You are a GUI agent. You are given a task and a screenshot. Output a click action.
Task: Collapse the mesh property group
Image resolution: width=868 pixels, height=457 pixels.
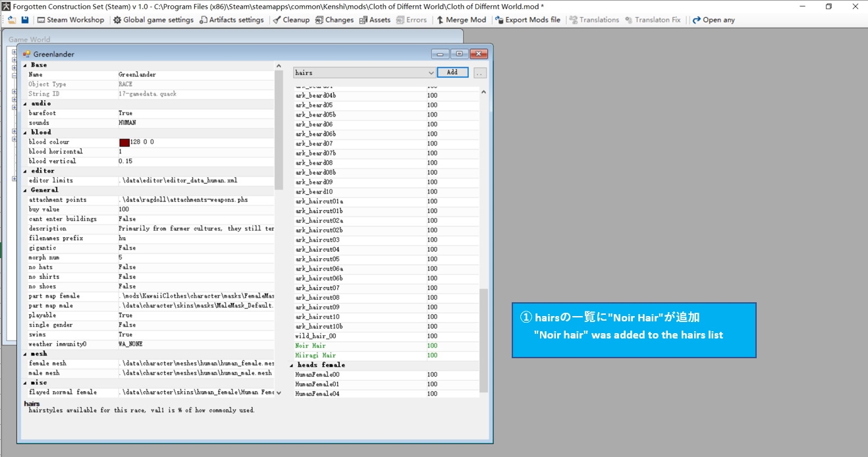(x=26, y=354)
